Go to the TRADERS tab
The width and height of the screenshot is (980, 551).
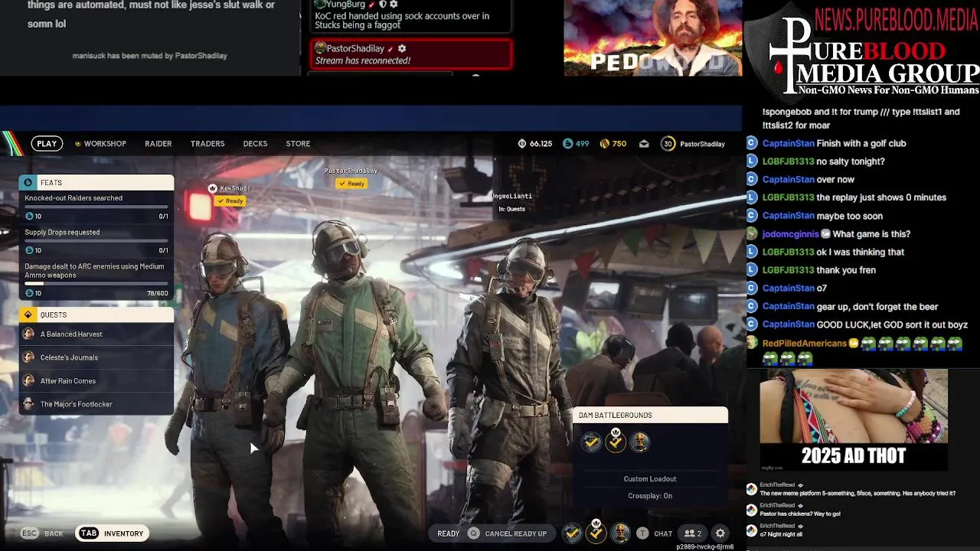point(207,144)
